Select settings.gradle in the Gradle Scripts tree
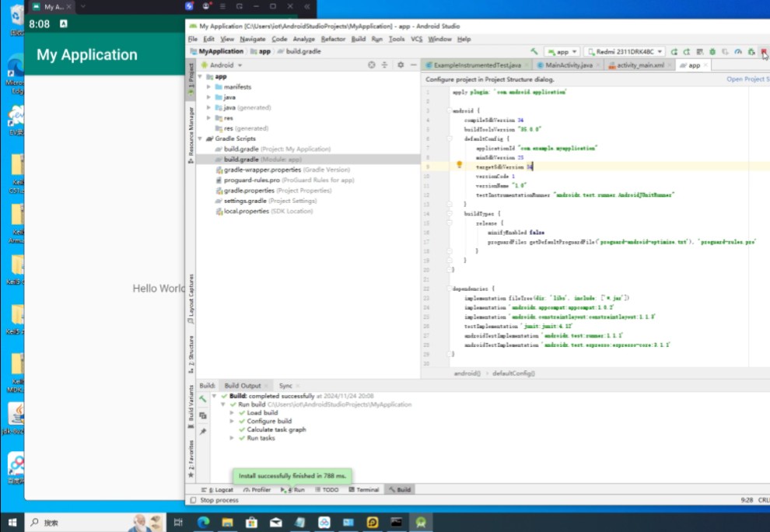Screen dimensions: 770x532 click(244, 201)
